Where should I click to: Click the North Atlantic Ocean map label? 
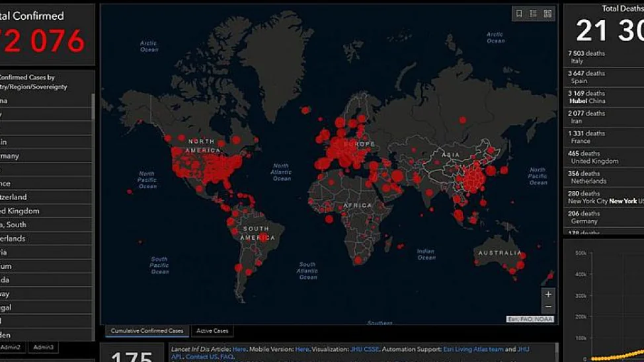[282, 172]
